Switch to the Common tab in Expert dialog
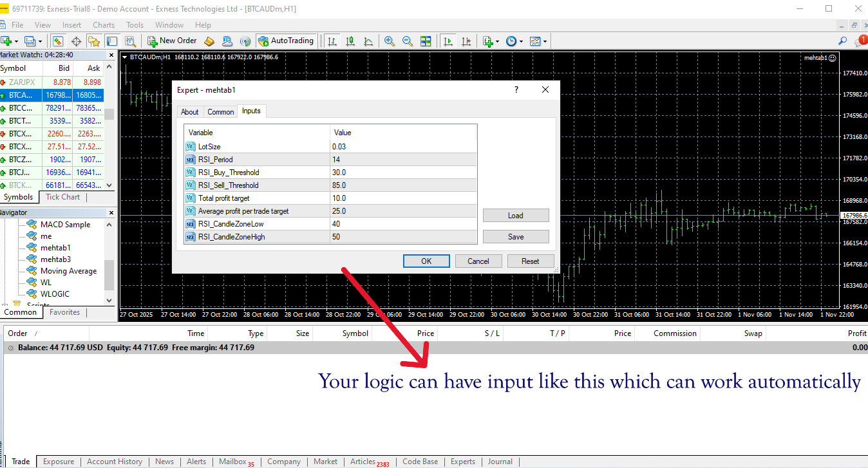 [x=220, y=111]
